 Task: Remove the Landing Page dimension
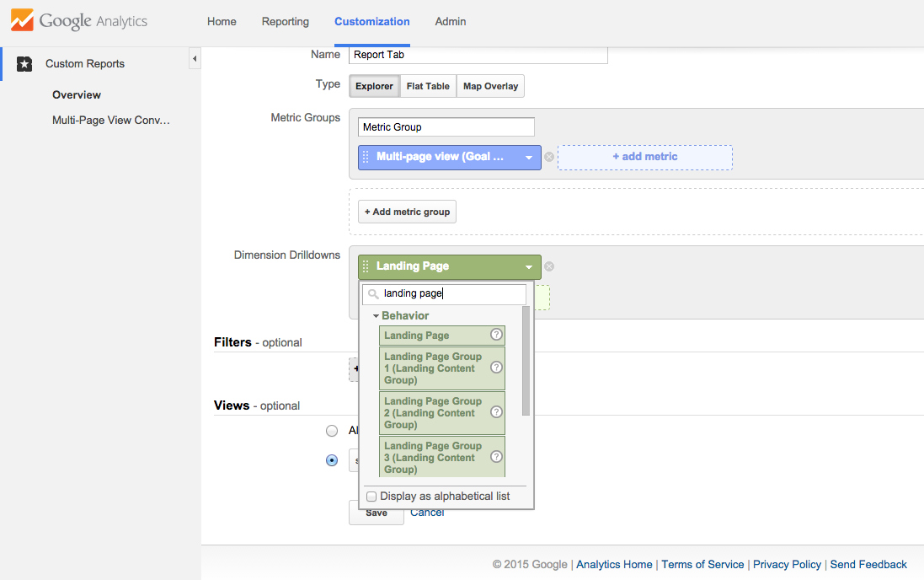pyautogui.click(x=549, y=266)
